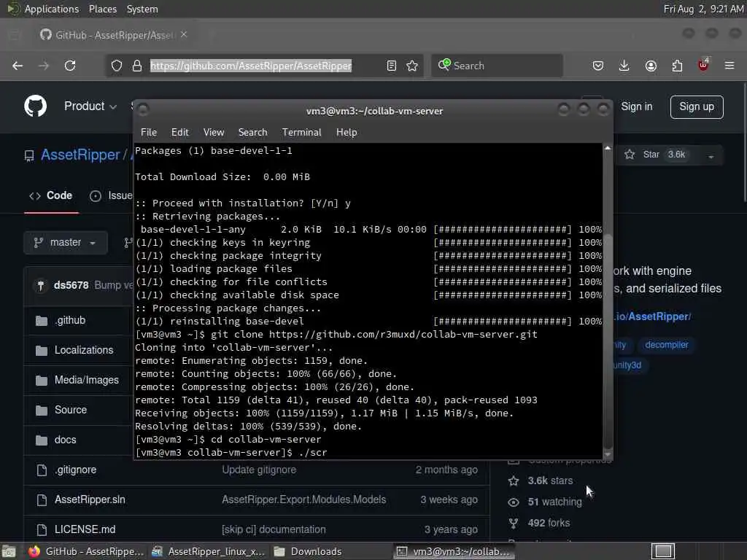747x560 pixels.
Task: Expand the Star list dropdown arrow
Action: [x=711, y=156]
